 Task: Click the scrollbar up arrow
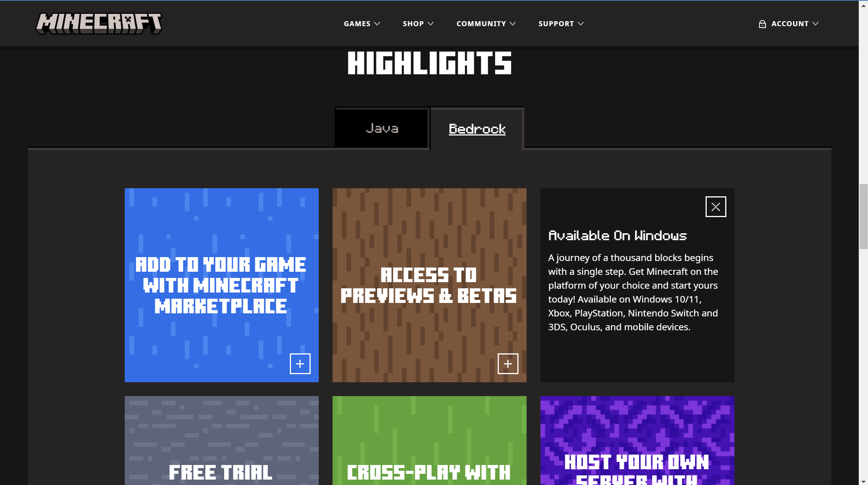point(863,6)
